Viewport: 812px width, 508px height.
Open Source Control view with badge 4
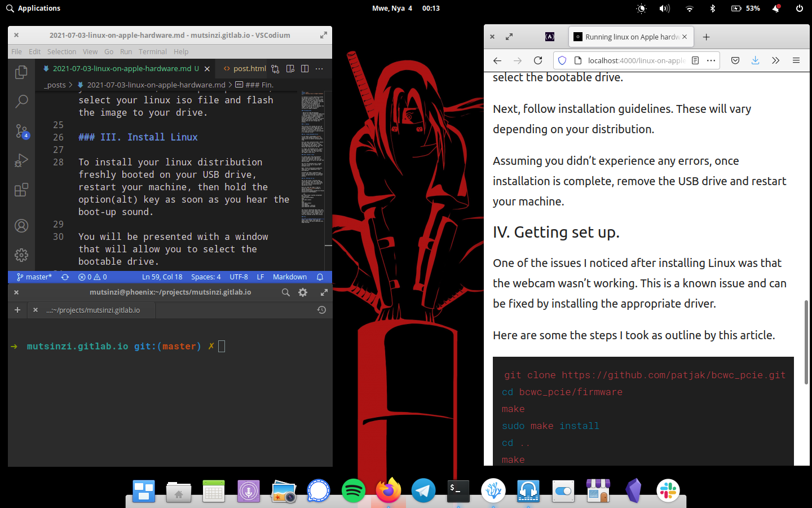point(21,131)
